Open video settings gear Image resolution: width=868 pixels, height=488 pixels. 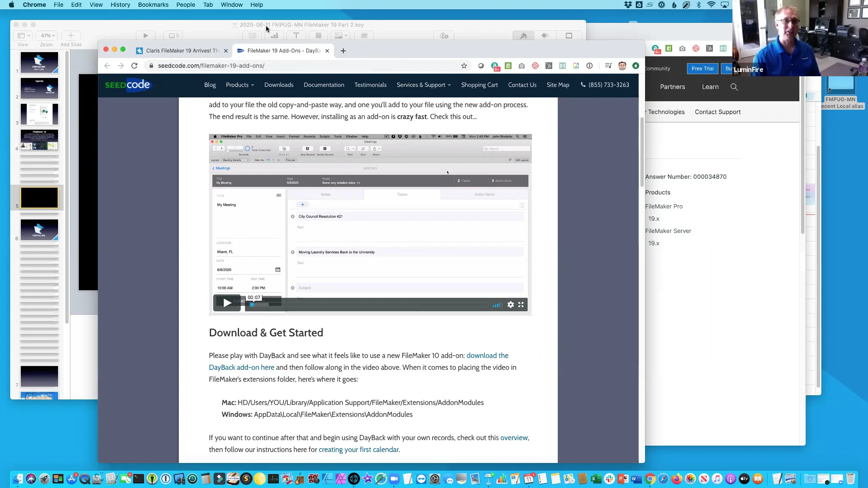(x=511, y=305)
